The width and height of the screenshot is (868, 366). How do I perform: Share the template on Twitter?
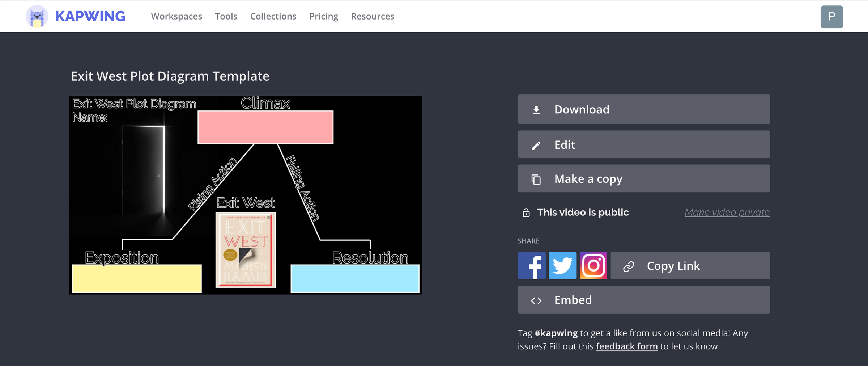[563, 265]
